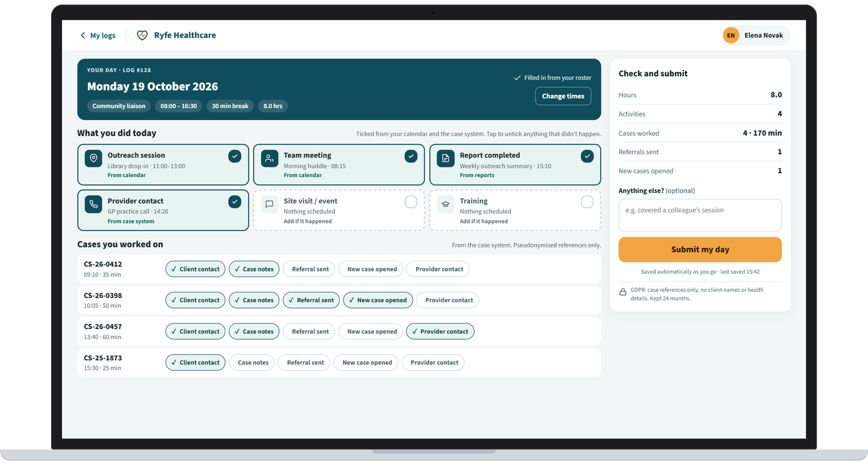868x465 pixels.
Task: Tick the Site visit / event checkbox
Action: (x=411, y=202)
